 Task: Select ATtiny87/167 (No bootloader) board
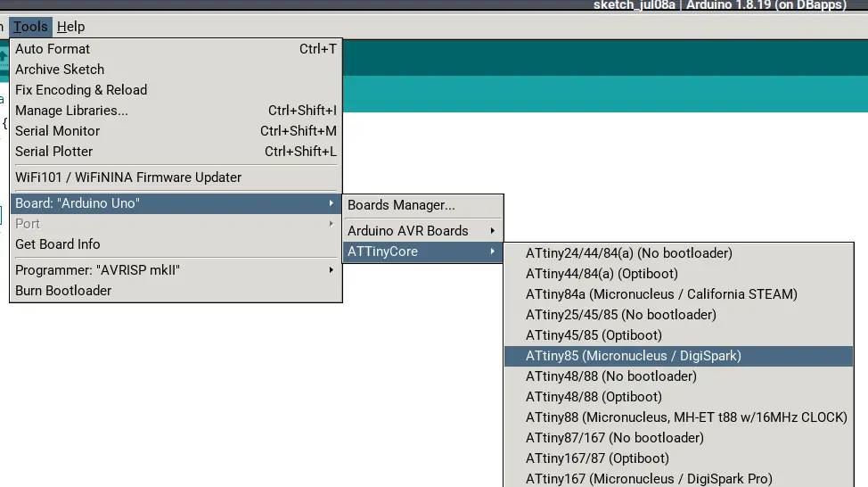click(679, 438)
